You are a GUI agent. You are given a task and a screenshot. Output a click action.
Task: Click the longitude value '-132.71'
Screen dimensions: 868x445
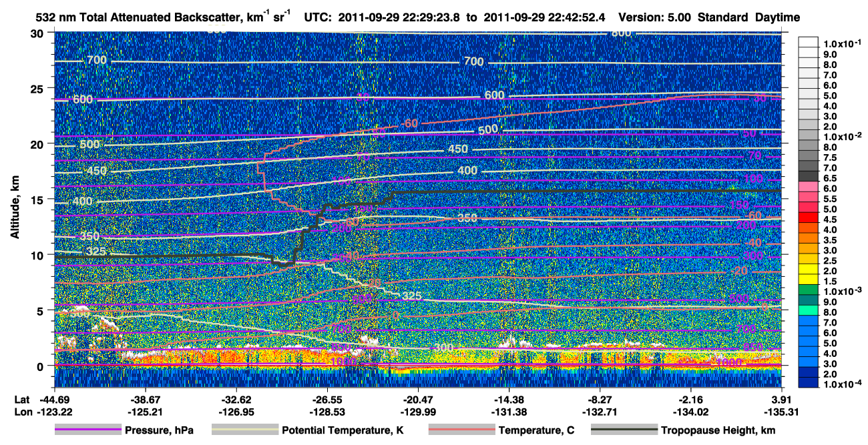coord(601,411)
